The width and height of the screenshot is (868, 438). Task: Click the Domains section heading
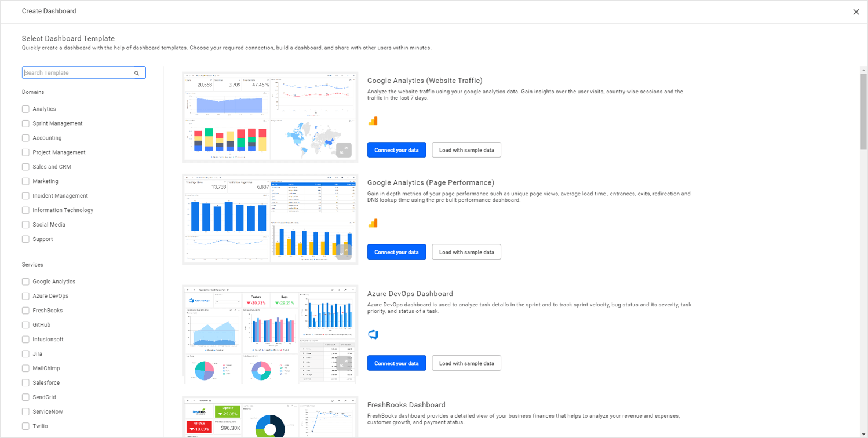pos(33,92)
